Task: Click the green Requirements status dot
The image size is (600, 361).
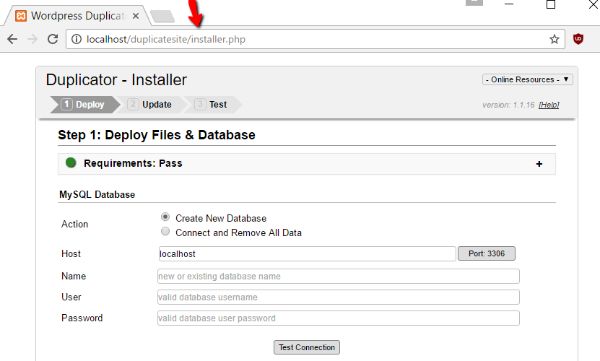Action: (71, 163)
